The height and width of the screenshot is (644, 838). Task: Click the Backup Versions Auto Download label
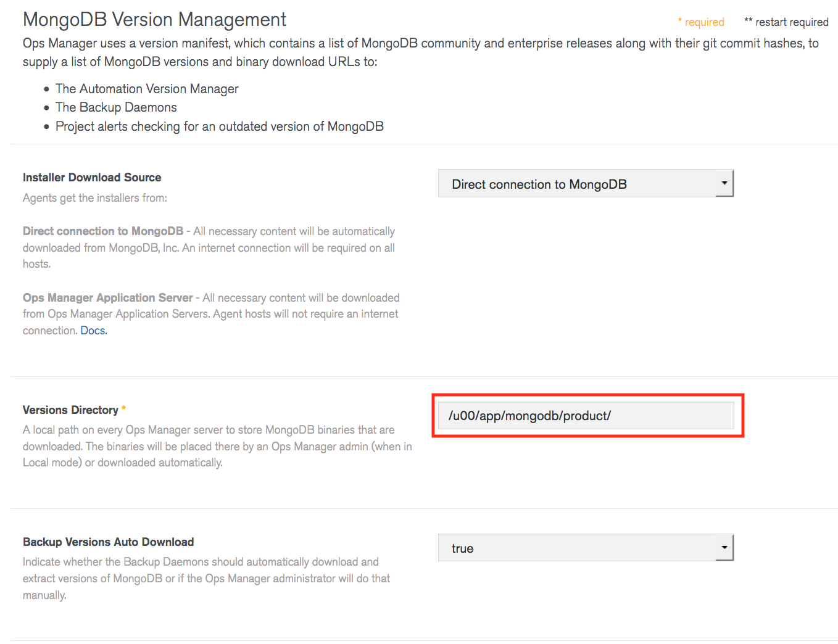[109, 542]
